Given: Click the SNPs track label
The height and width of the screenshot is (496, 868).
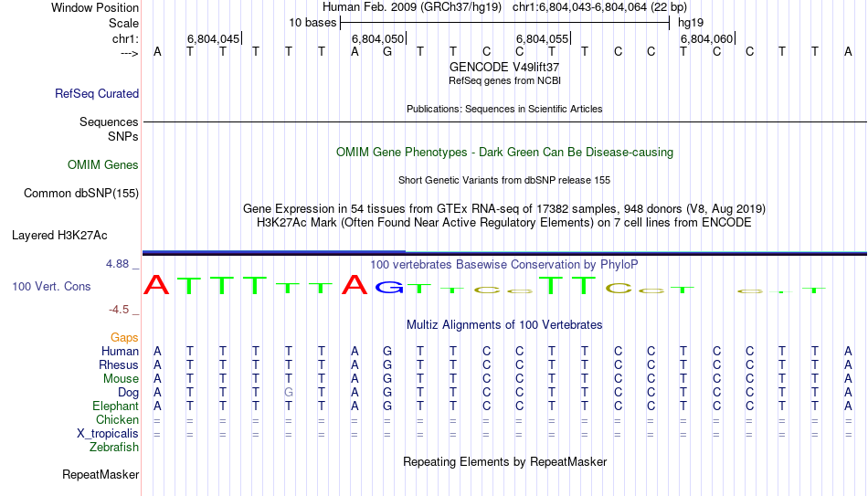Looking at the screenshot, I should click(123, 136).
